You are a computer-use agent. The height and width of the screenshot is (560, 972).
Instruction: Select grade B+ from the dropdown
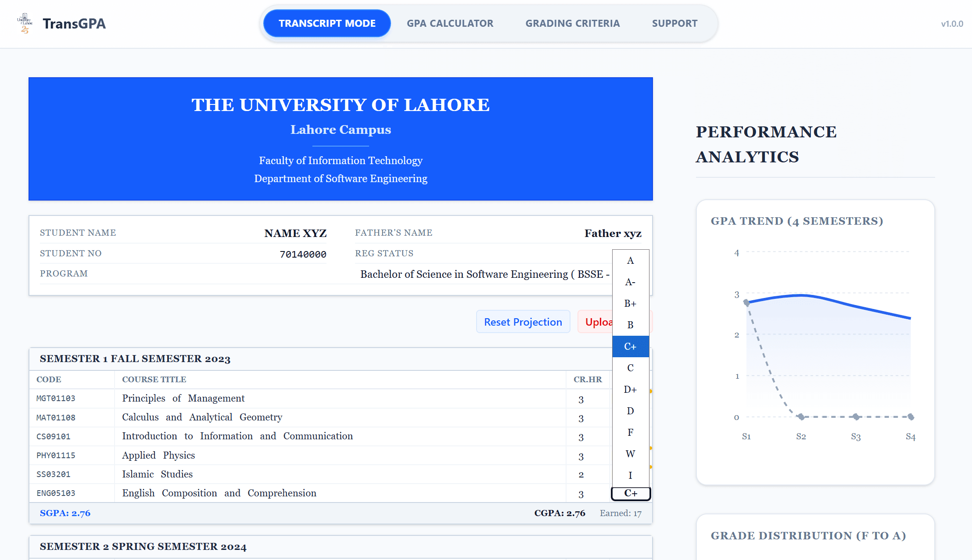[630, 303]
